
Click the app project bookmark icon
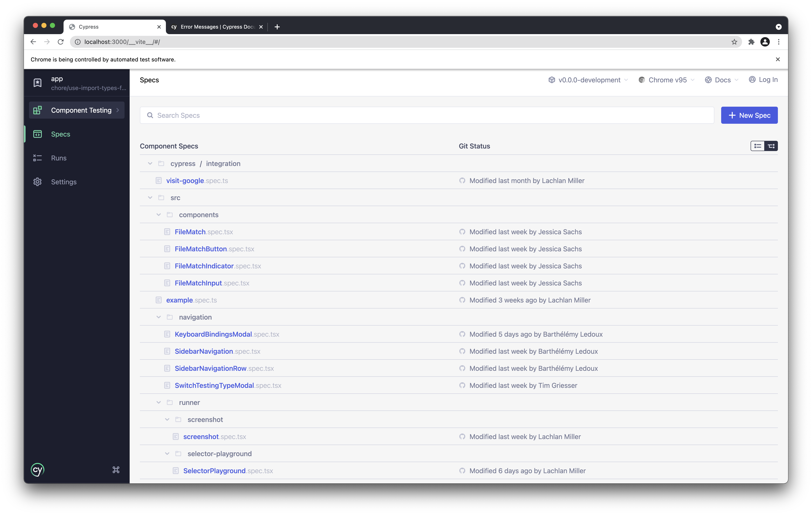38,83
